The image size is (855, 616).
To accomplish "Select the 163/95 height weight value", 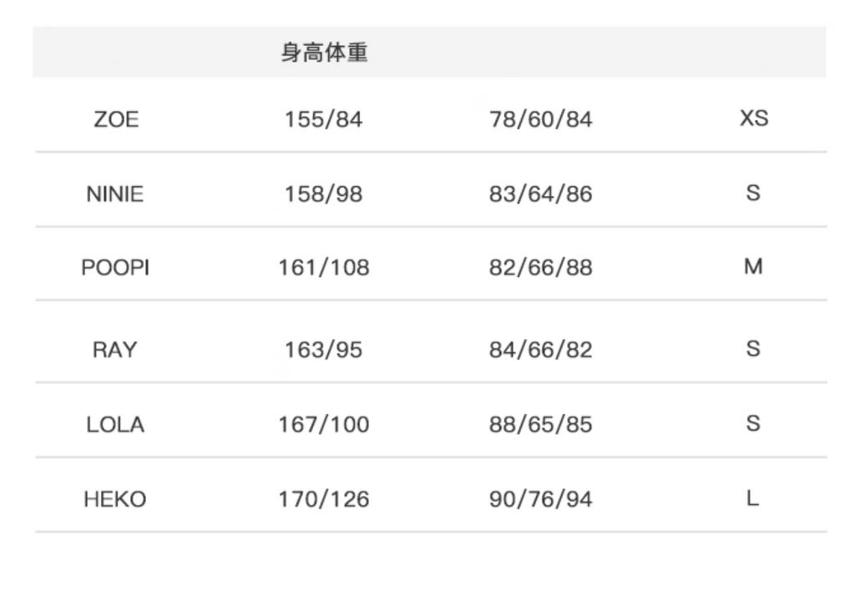I will tap(324, 350).
